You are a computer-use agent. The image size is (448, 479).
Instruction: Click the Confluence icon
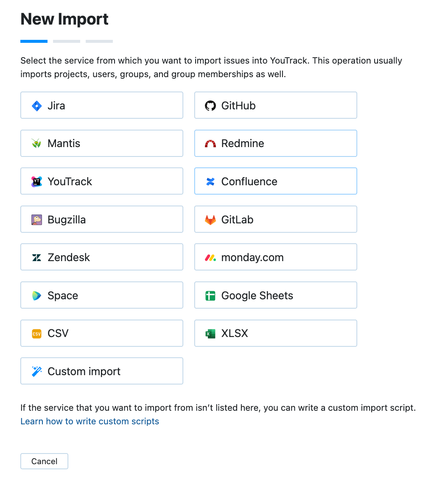click(x=211, y=181)
